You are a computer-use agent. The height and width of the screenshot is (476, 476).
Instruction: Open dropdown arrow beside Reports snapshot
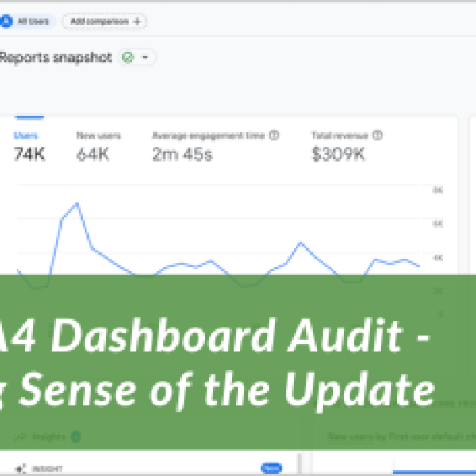pyautogui.click(x=145, y=57)
